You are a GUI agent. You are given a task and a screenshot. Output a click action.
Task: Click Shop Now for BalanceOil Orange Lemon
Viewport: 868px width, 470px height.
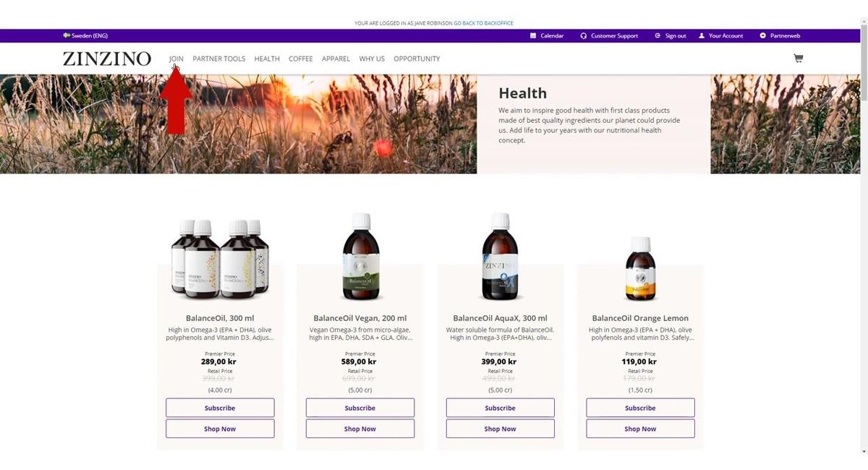640,429
